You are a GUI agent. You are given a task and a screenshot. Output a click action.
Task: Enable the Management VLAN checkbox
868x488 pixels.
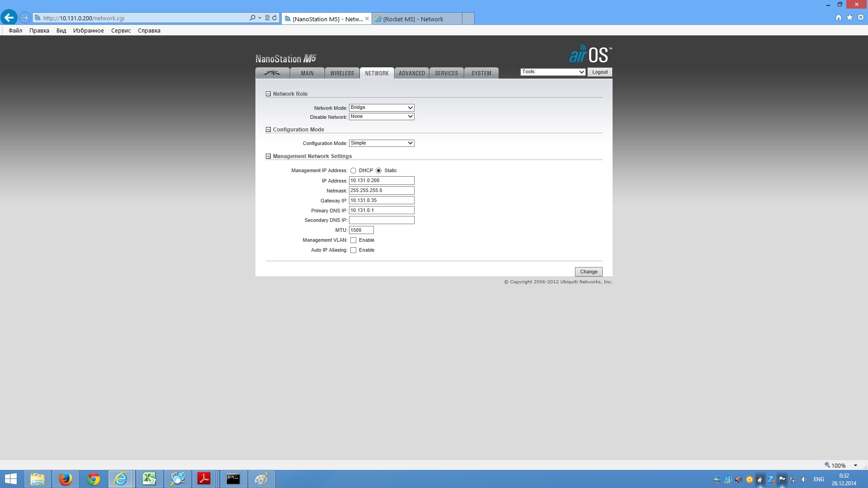tap(354, 240)
